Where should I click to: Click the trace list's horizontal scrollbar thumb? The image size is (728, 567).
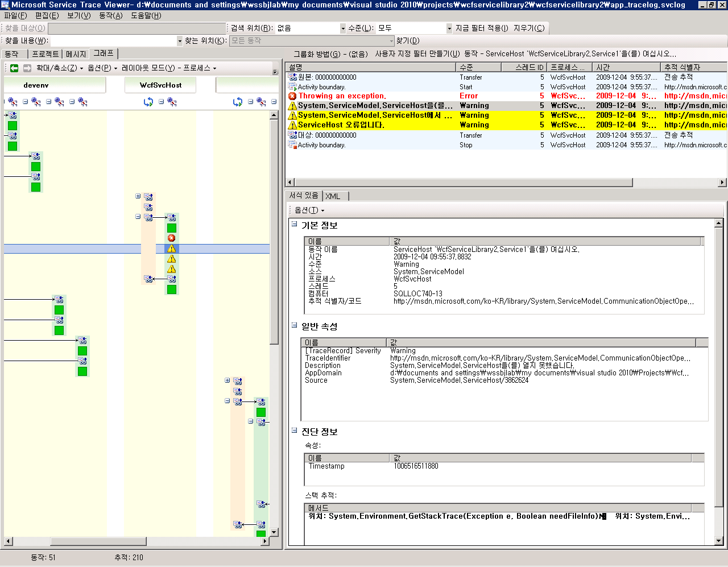(463, 183)
